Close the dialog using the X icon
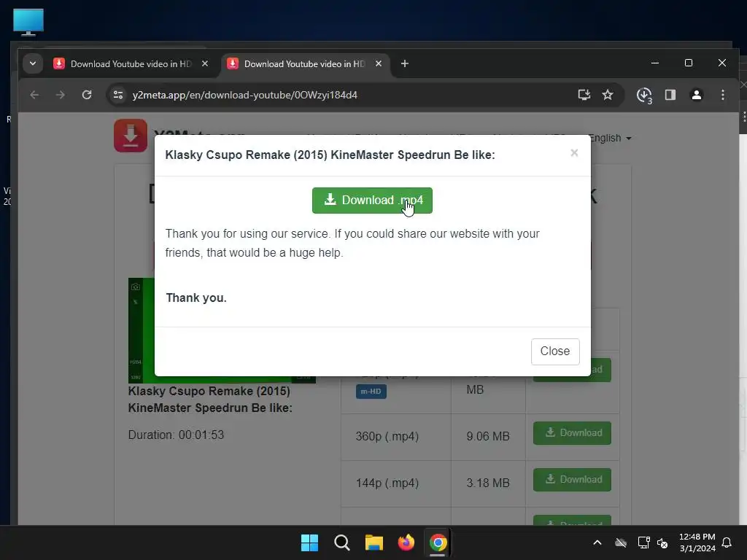This screenshot has height=560, width=747. (574, 153)
